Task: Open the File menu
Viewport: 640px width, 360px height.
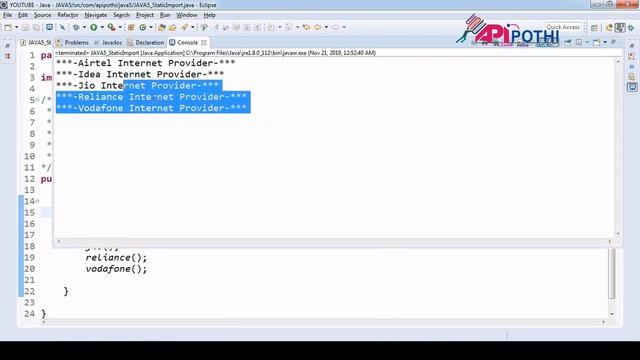Action: pyautogui.click(x=7, y=15)
